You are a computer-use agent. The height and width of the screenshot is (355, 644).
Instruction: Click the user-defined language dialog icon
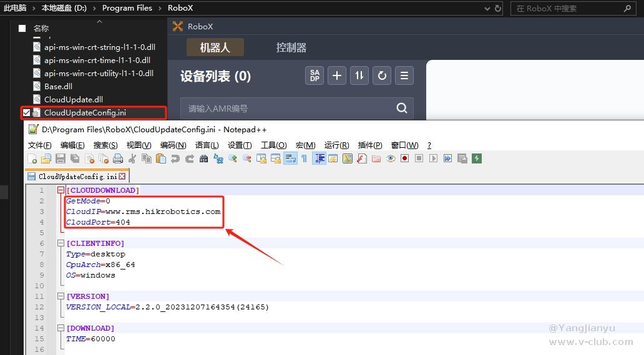[x=333, y=158]
